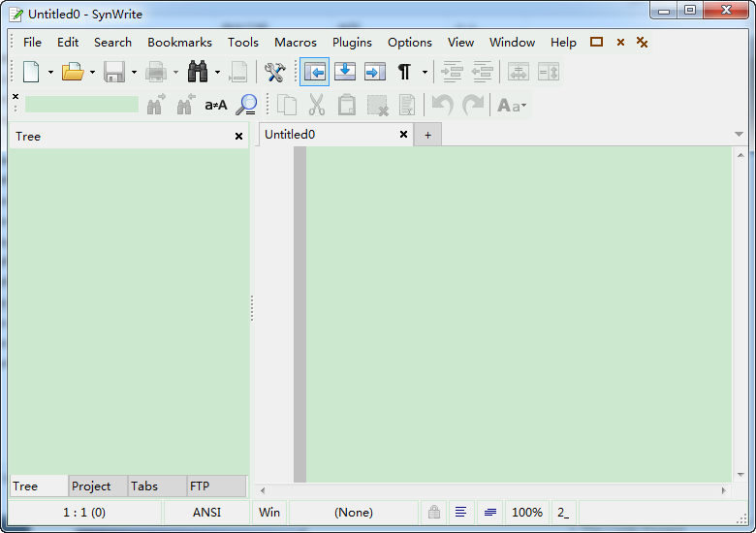The height and width of the screenshot is (533, 756).
Task: Open the Print dropdown arrow
Action: pos(176,73)
